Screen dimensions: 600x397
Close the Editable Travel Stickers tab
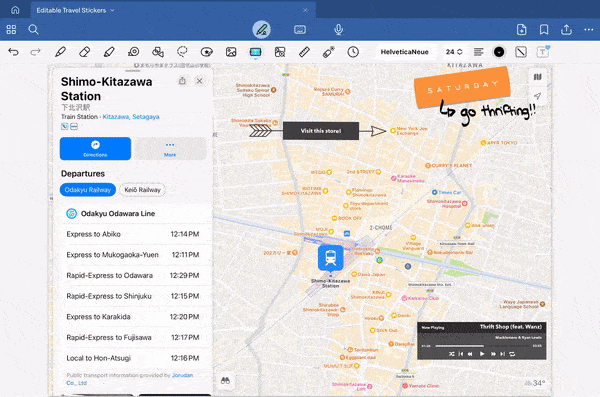click(x=305, y=10)
